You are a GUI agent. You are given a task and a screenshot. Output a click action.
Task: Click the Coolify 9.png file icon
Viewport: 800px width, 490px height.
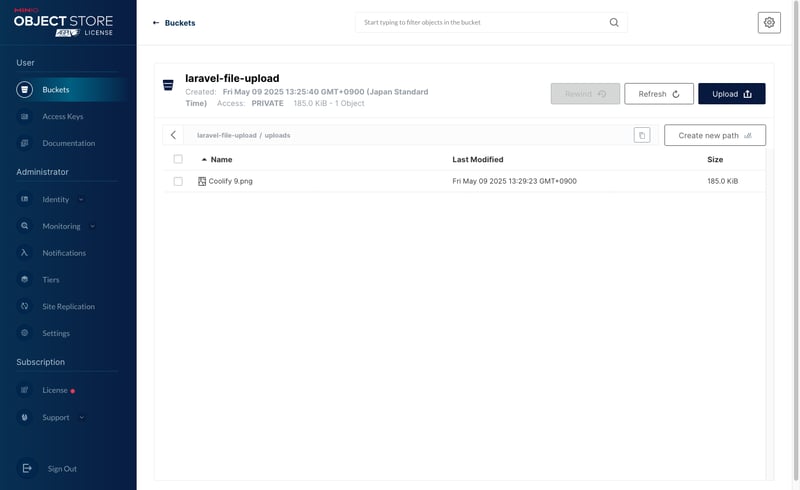[202, 181]
